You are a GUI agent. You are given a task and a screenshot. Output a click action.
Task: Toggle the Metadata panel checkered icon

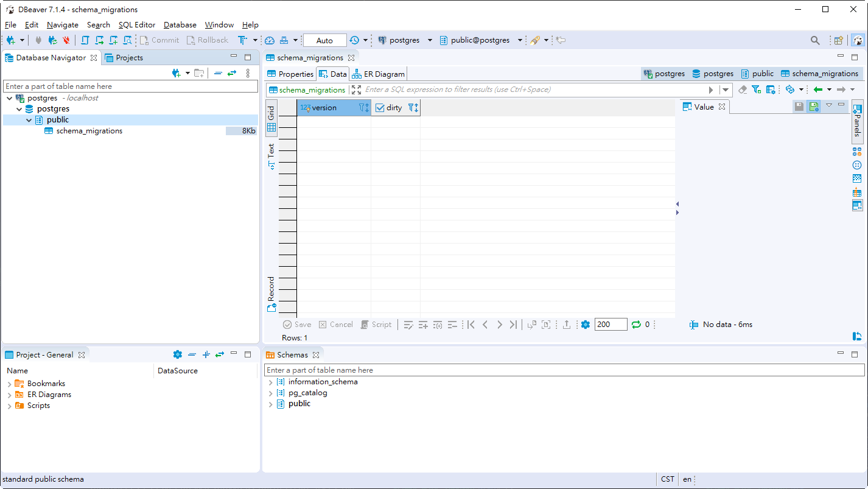point(857,178)
